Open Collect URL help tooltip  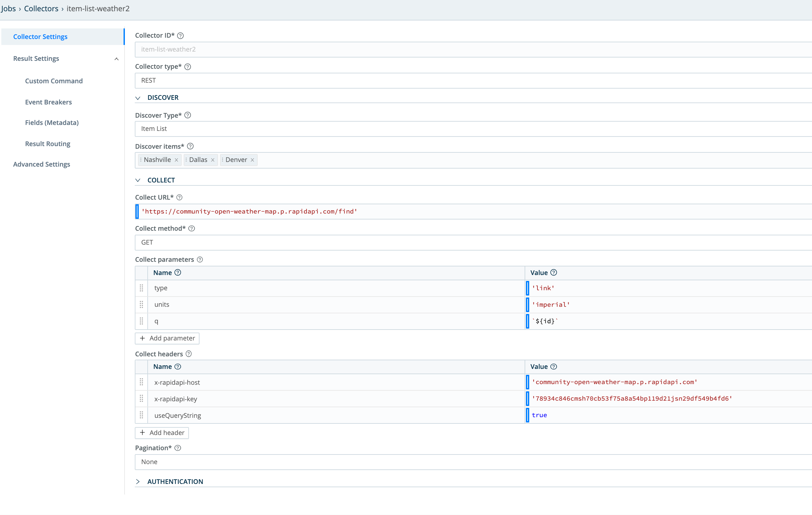click(179, 197)
